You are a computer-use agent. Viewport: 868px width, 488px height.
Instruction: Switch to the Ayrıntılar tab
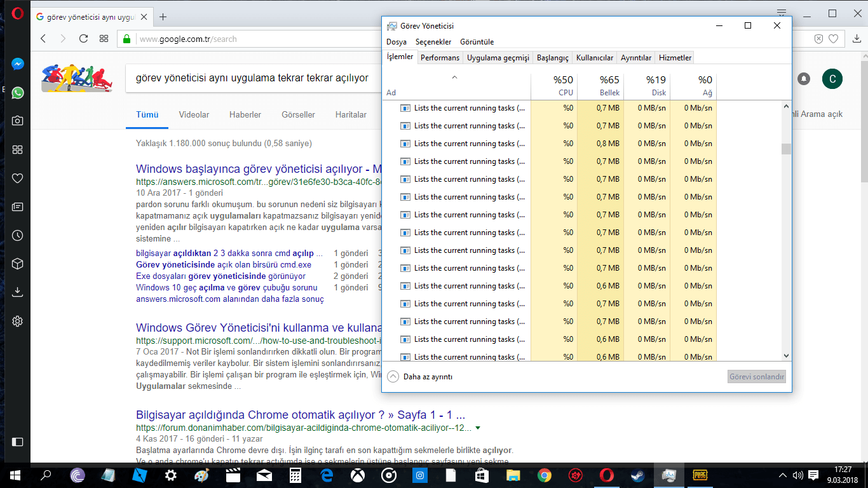pos(636,58)
